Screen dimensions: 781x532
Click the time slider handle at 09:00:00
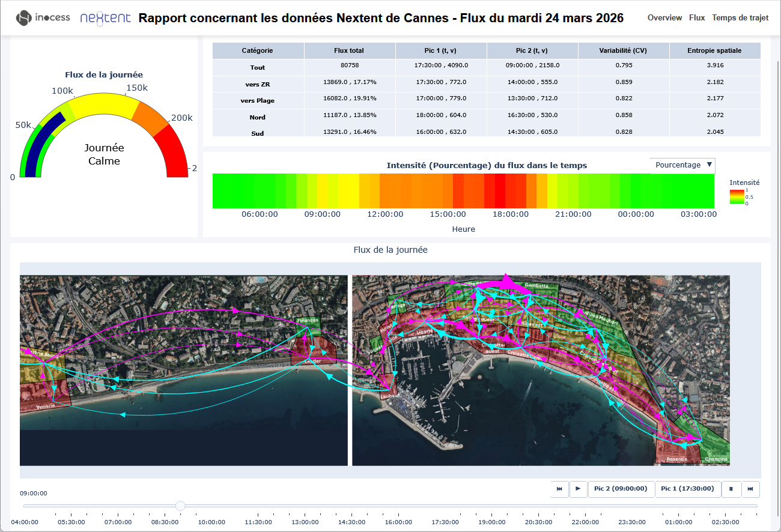pyautogui.click(x=180, y=506)
